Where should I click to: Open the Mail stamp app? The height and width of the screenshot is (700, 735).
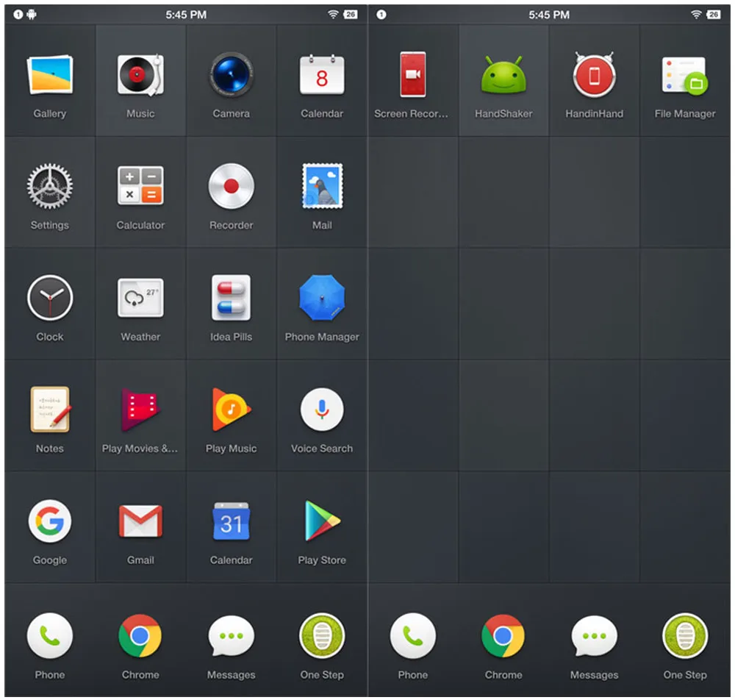click(322, 186)
